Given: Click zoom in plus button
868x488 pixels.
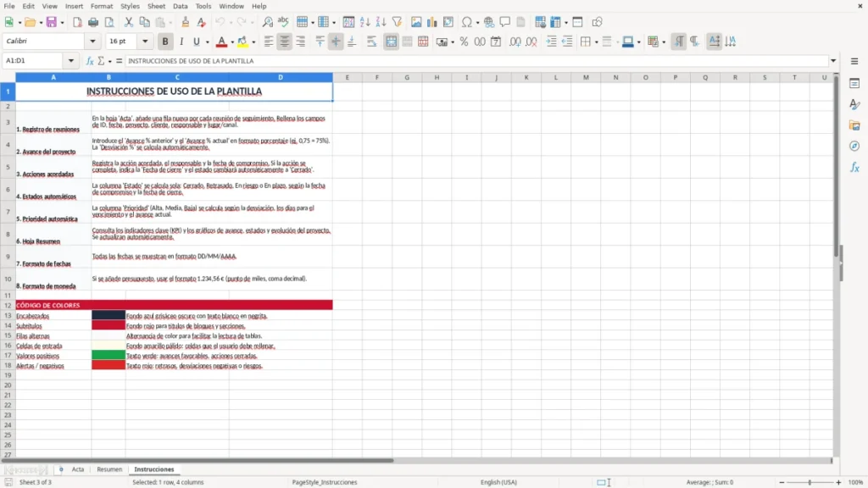Looking at the screenshot, I should (838, 482).
